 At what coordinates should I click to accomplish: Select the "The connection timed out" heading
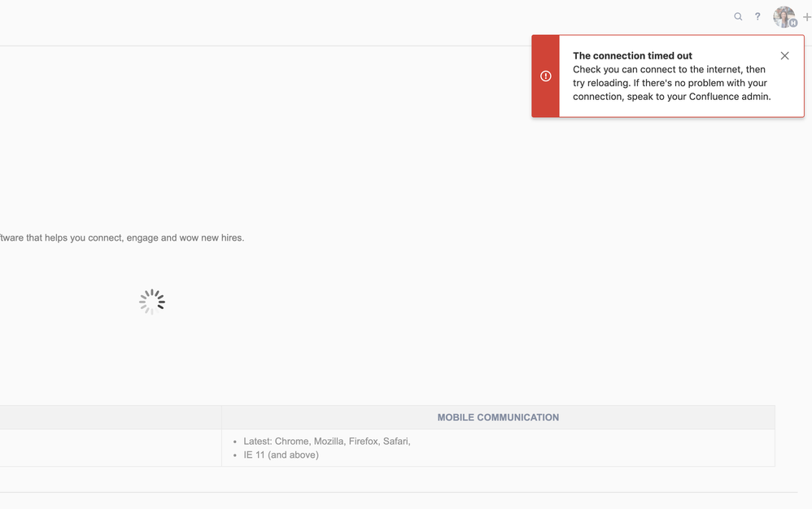(632, 56)
